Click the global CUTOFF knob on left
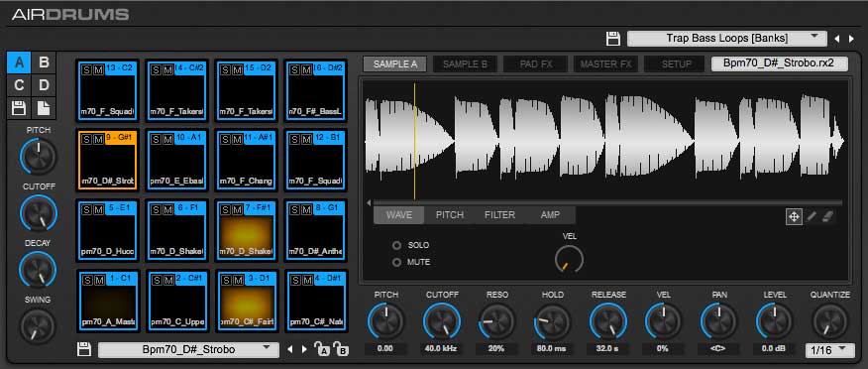The image size is (868, 369). 39,212
